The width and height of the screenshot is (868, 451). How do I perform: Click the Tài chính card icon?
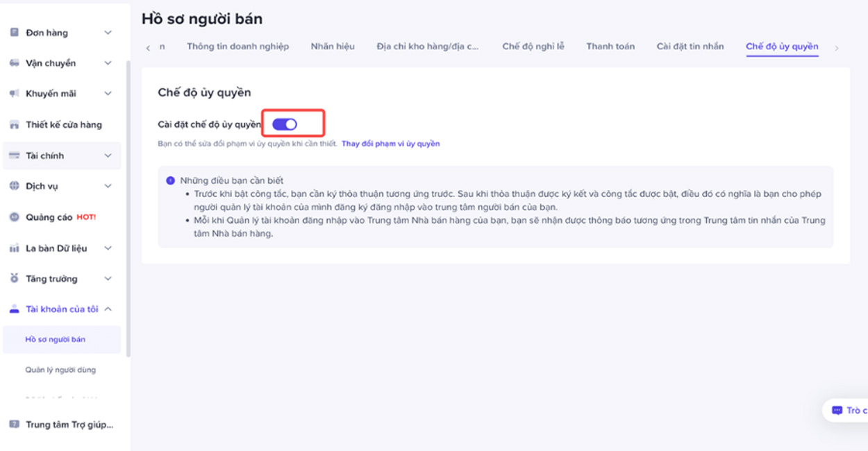coord(14,155)
